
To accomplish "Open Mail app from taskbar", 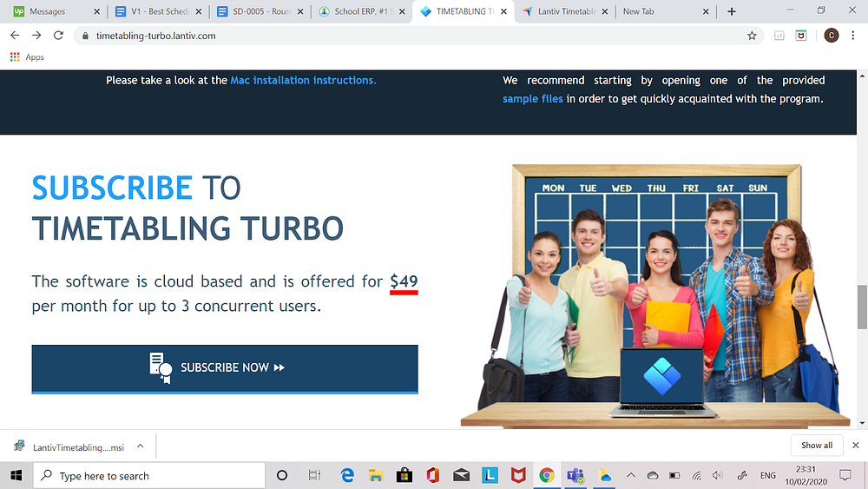I will click(461, 475).
